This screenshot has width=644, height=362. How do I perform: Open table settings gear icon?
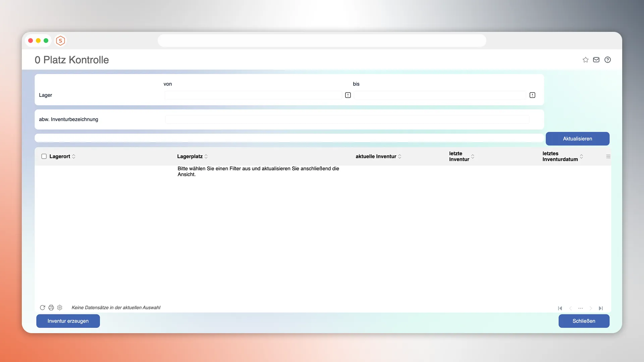click(60, 308)
